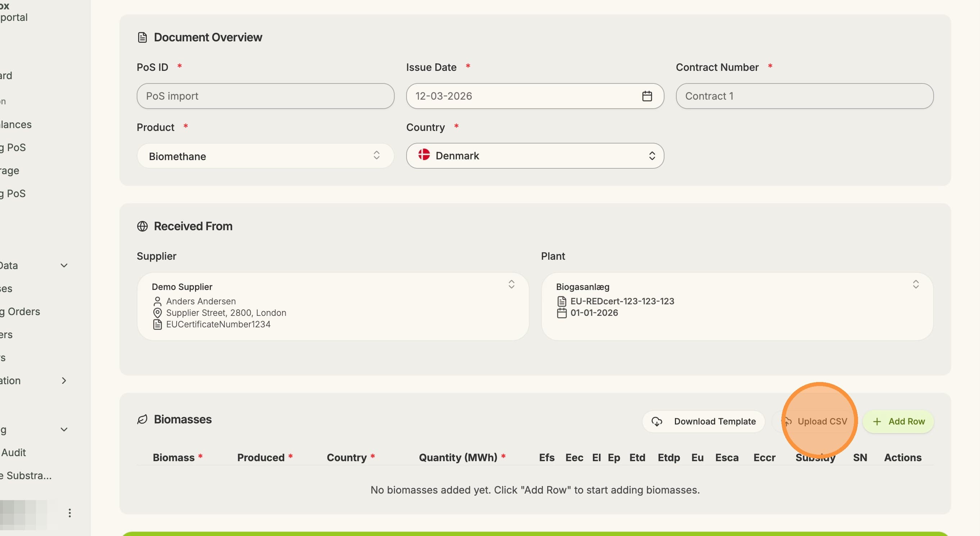980x536 pixels.
Task: Click the calendar icon beside 01-01-2026
Action: [562, 313]
